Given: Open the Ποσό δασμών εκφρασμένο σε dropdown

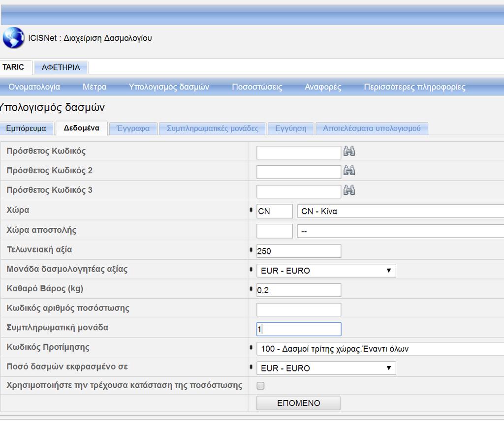Looking at the screenshot, I should tap(326, 368).
